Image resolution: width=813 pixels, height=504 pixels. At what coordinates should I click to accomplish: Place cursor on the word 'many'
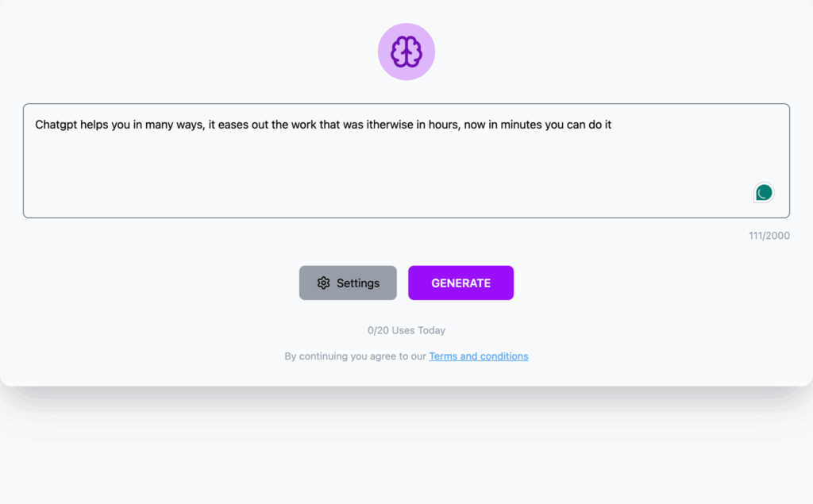(x=159, y=125)
